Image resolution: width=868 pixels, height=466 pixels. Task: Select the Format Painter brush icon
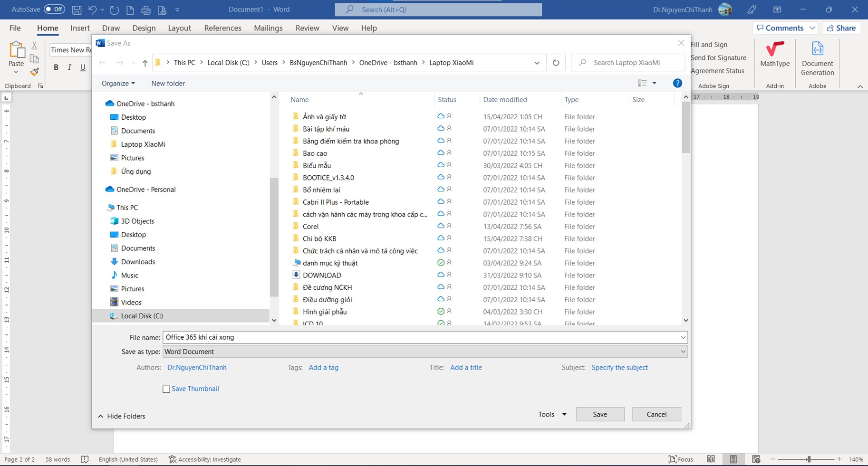[x=34, y=72]
